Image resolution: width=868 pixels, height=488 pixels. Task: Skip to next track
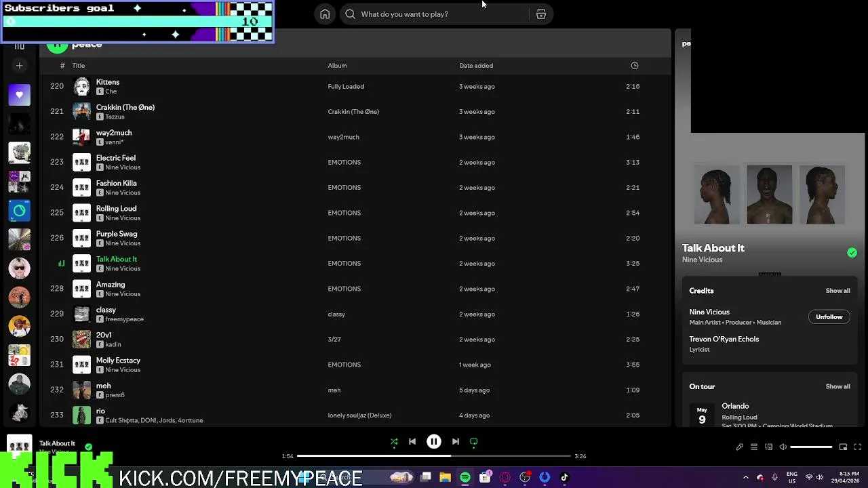[456, 441]
